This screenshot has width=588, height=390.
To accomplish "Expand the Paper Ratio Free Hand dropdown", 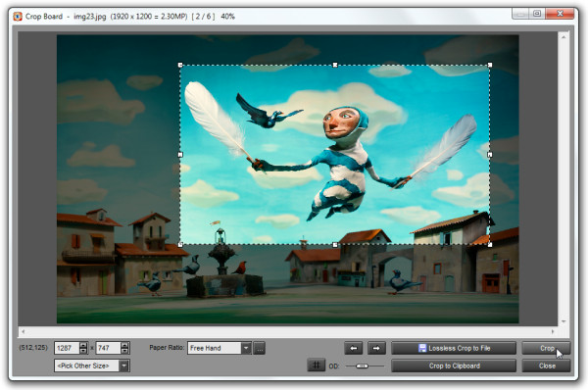I will (x=246, y=348).
